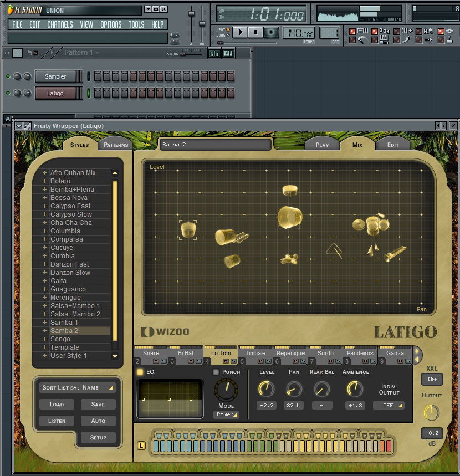The image size is (460, 476).
Task: Open the step sequencer graph editor icon
Action: 214,53
